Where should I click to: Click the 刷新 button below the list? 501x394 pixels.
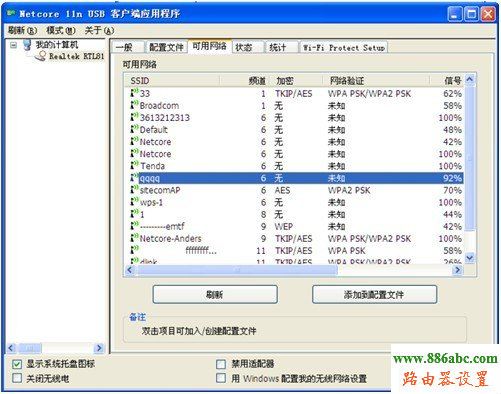(x=215, y=294)
